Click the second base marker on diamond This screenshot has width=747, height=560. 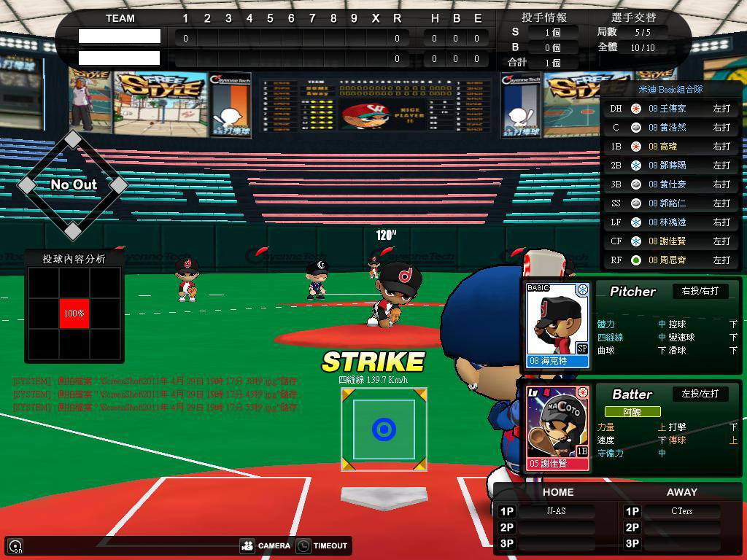click(72, 139)
